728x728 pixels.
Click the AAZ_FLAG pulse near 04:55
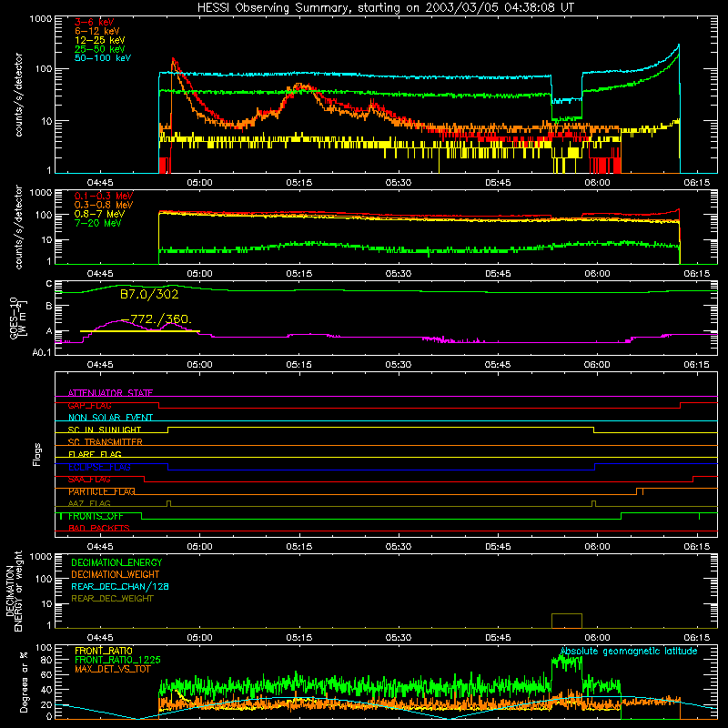pyautogui.click(x=168, y=503)
